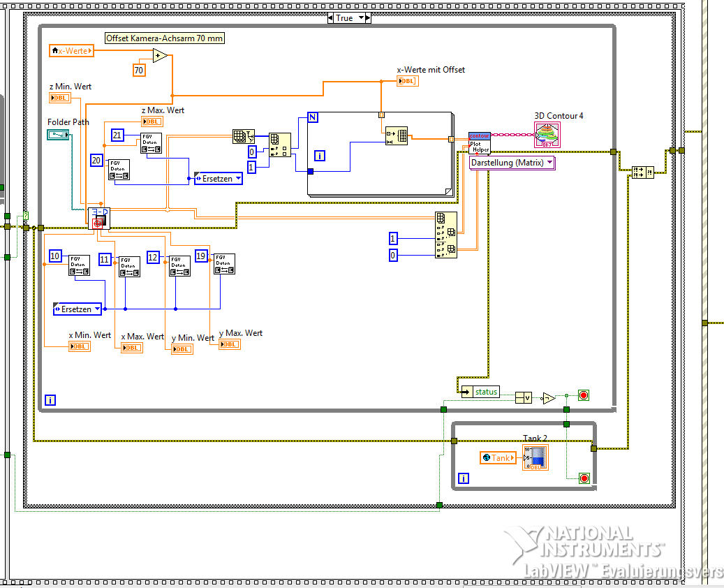Click iteration terminal of large While Loop
Image resolution: width=724 pixels, height=588 pixels.
coord(50,400)
